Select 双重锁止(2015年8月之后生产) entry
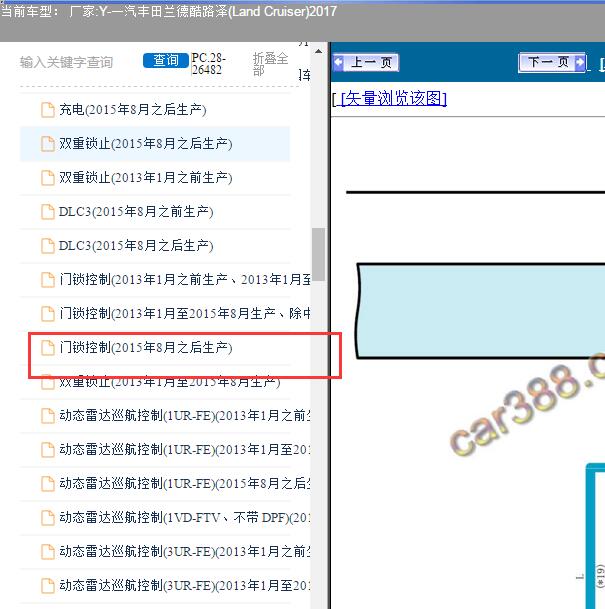Image resolution: width=605 pixels, height=609 pixels. 155,144
